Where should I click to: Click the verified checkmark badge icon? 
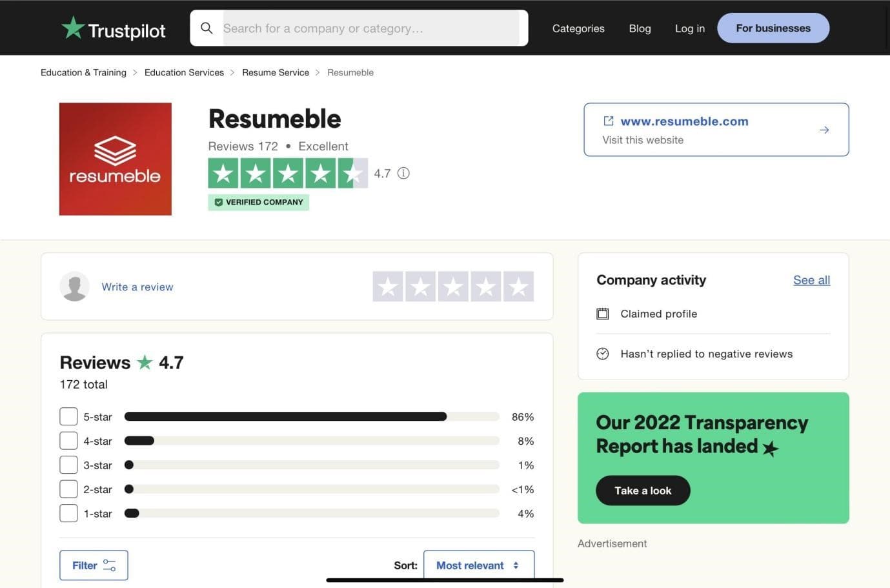coord(219,202)
